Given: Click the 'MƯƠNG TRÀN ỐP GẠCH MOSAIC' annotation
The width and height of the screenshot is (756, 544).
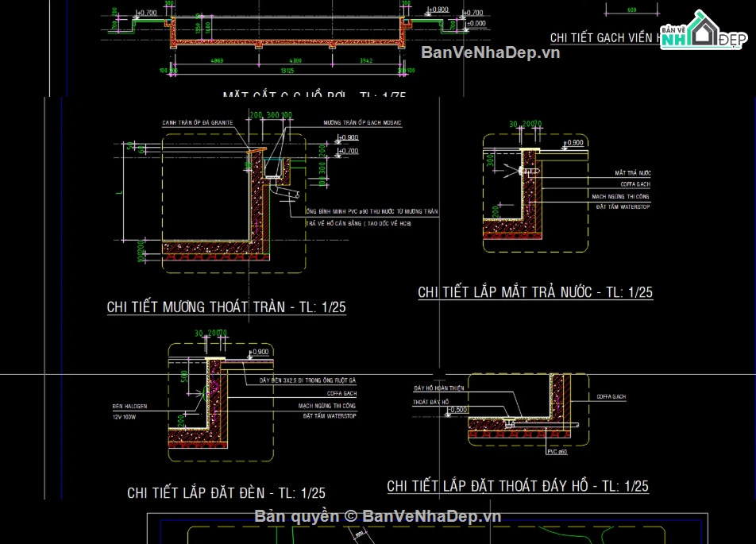Looking at the screenshot, I should point(362,123).
